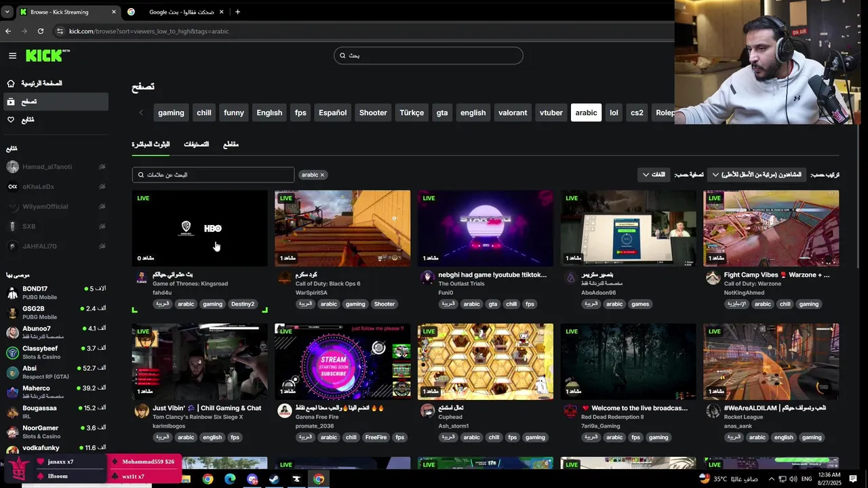Select the funny tag filter

(234, 113)
